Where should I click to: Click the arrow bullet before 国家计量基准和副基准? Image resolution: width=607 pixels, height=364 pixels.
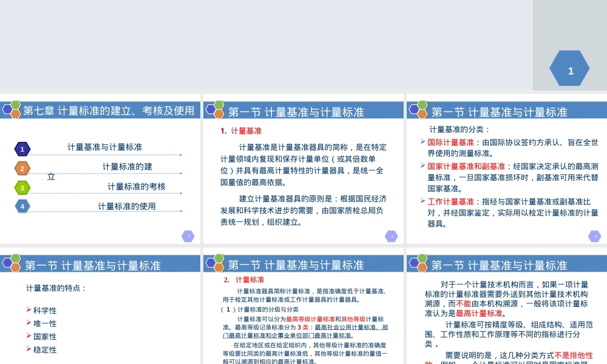pos(423,166)
